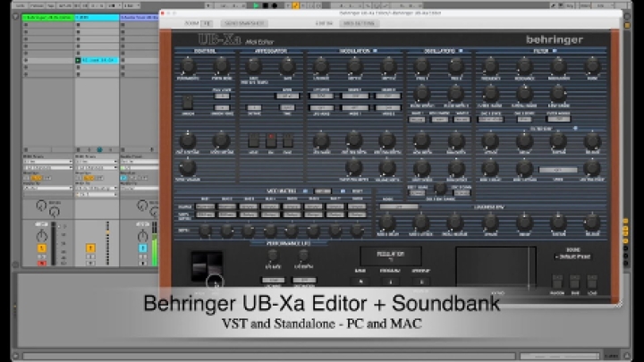Image resolution: width=644 pixels, height=362 pixels.
Task: Toggle the first blue Mod Matrix indicator
Action: [x=305, y=191]
